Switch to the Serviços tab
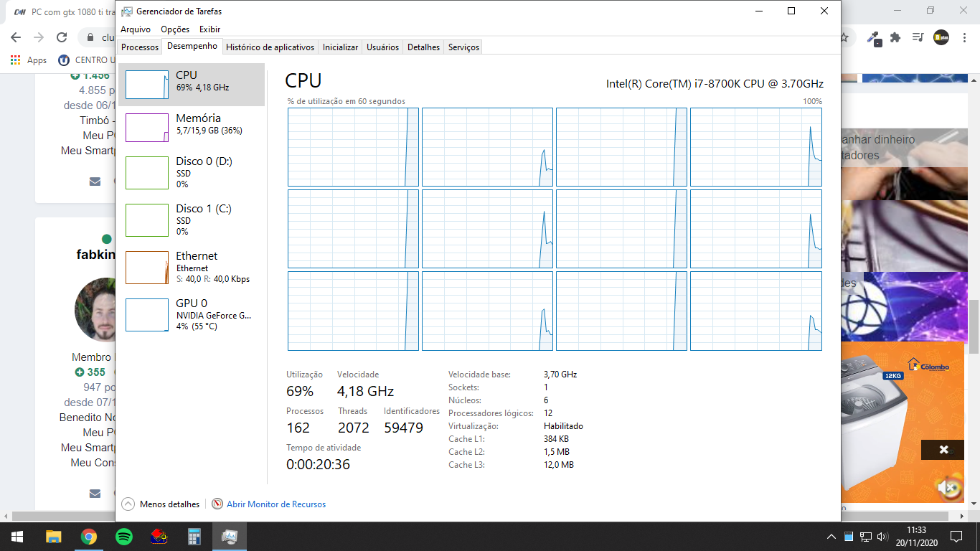The width and height of the screenshot is (980, 551). tap(463, 47)
